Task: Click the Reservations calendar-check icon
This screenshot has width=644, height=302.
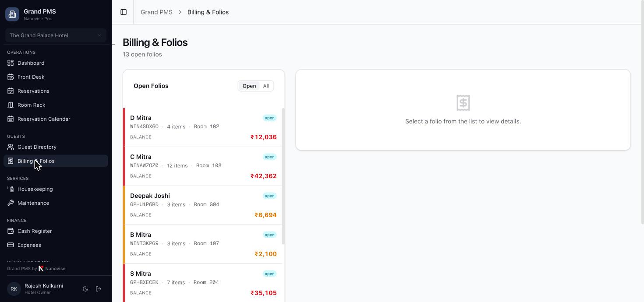Action: (11, 91)
